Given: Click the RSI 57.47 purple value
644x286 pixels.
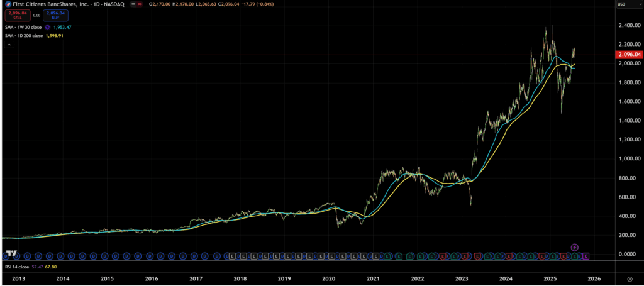Looking at the screenshot, I should point(37,267).
